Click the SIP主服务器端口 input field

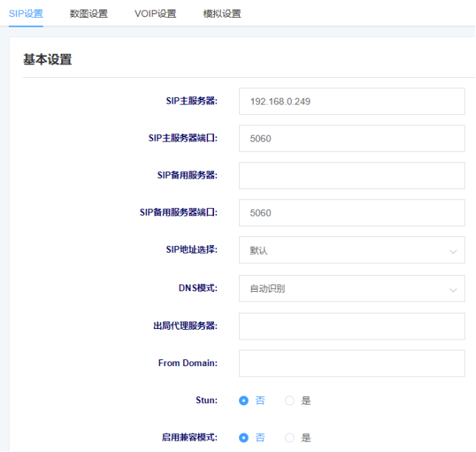pos(352,139)
